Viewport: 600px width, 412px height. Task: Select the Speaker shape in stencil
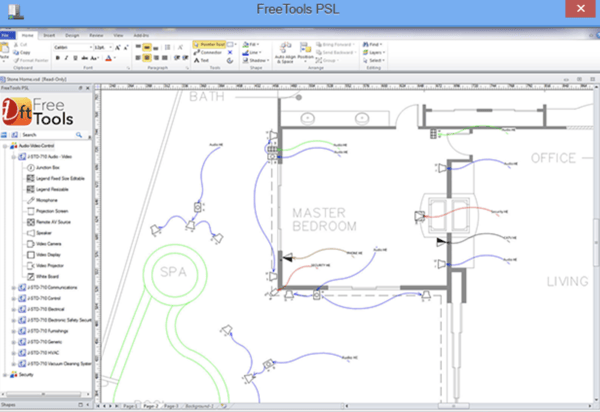pyautogui.click(x=39, y=233)
